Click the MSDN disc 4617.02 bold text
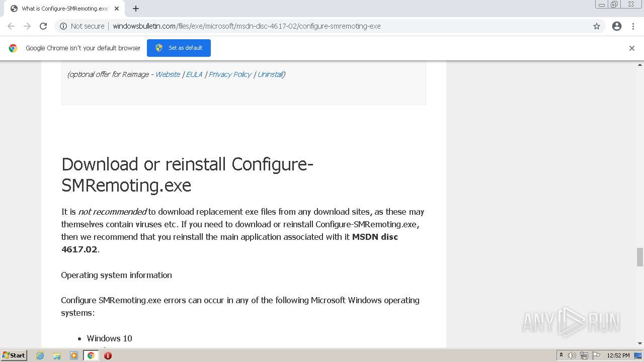This screenshot has height=362, width=644. [x=229, y=243]
